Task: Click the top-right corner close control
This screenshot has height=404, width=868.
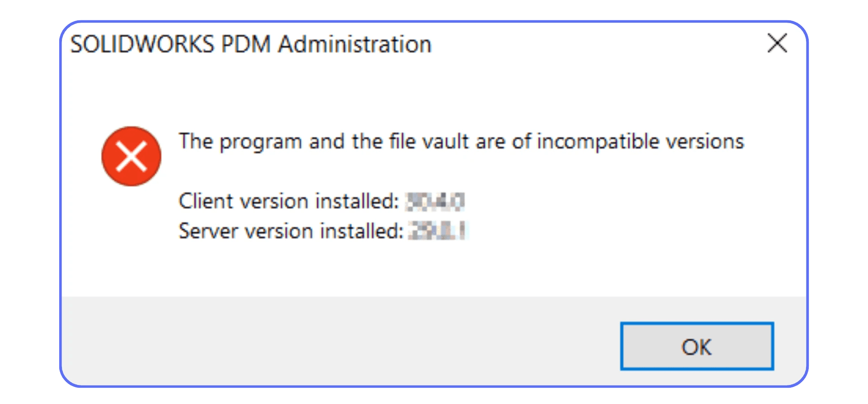Action: click(777, 44)
